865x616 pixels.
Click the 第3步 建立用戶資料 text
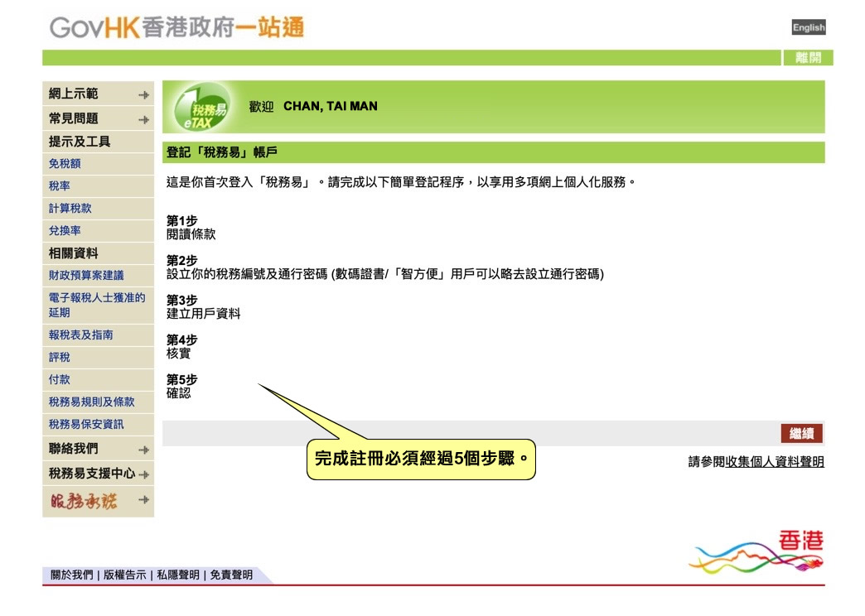coord(204,307)
